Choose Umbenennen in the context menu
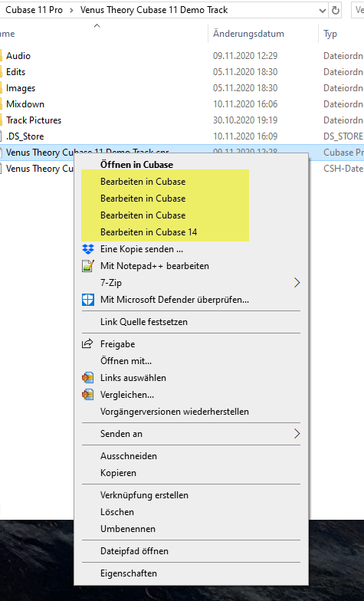364x601 pixels. point(128,529)
